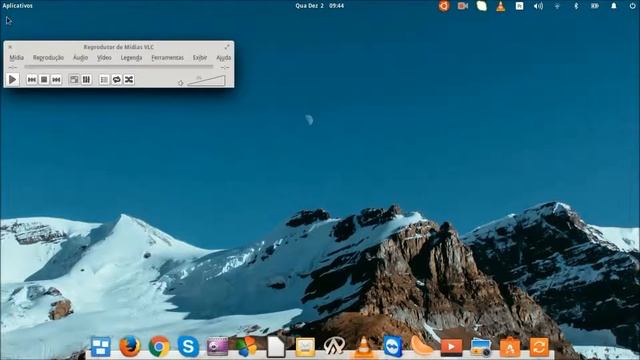Screen dimensions: 640x360
Task: Click the VLC seek progress bar
Action: (x=118, y=67)
